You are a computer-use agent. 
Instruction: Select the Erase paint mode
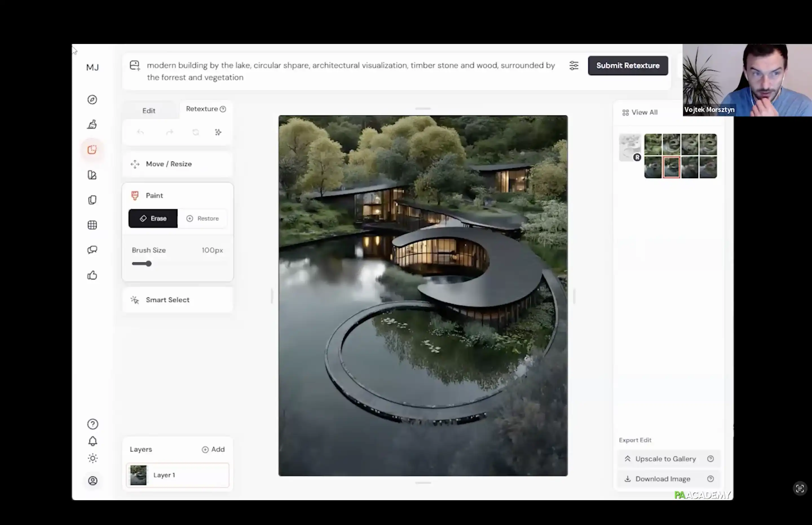point(153,219)
